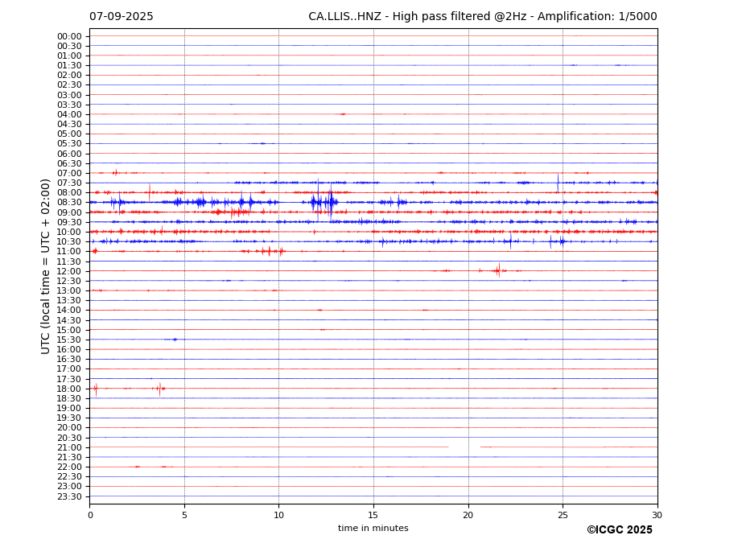Screen dimensions: 746x560
Task: Select the 05:00 time row label
Action: point(69,134)
